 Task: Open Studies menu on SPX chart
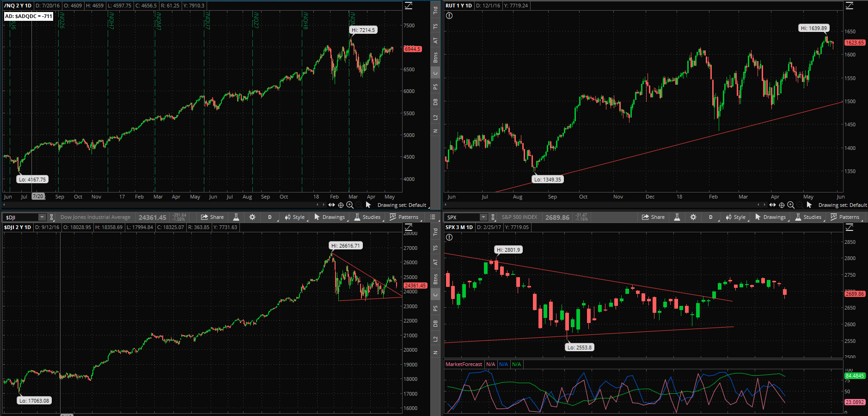pyautogui.click(x=808, y=217)
